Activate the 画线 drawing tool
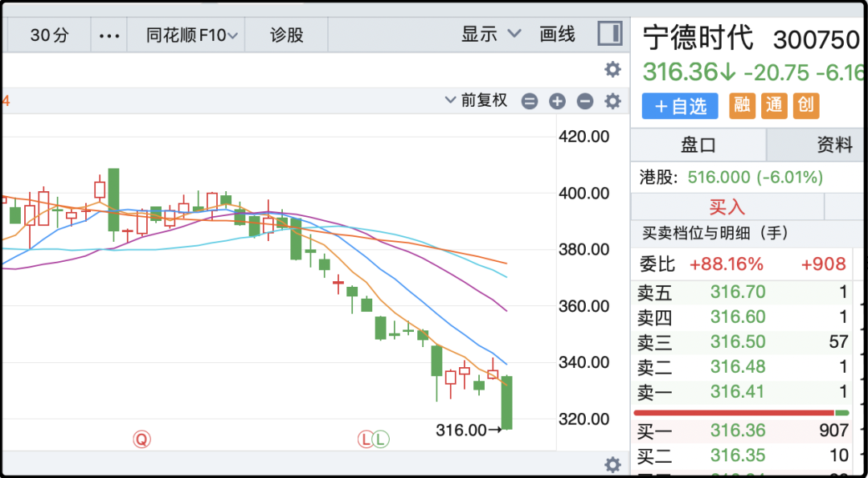Viewport: 868px width, 478px height. [x=558, y=35]
